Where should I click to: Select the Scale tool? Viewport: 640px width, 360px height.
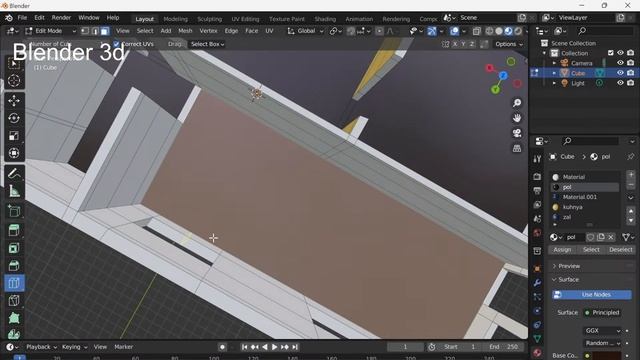[14, 136]
